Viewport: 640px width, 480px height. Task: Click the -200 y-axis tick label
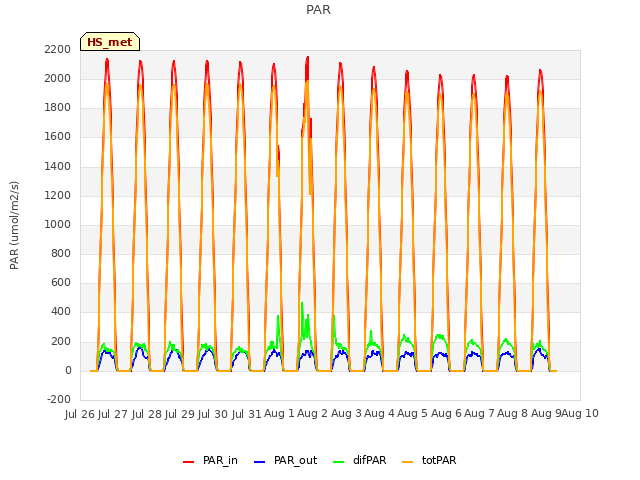coord(59,399)
